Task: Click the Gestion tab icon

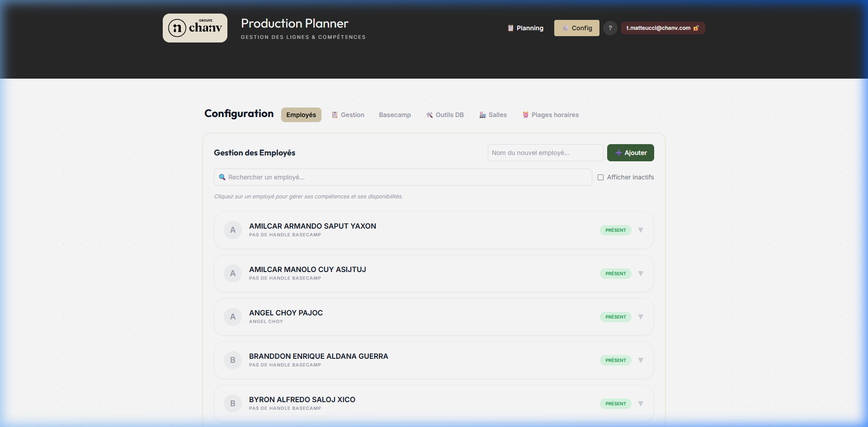Action: point(335,115)
